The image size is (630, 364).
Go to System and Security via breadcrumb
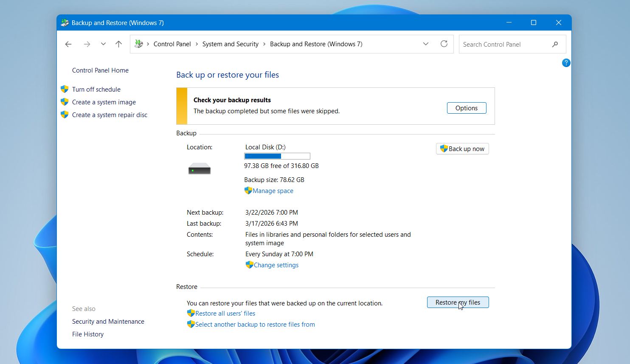[230, 44]
